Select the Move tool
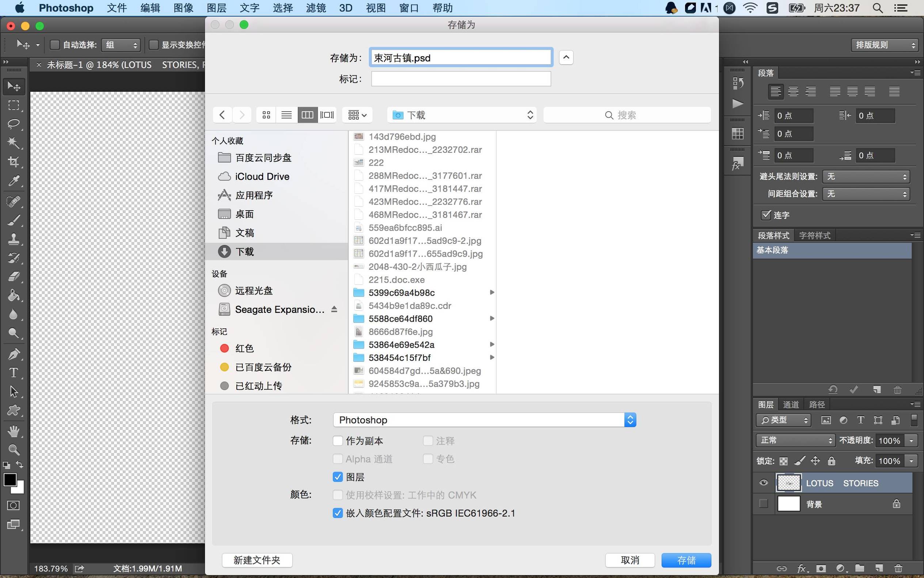Viewport: 924px width, 578px height. point(14,86)
